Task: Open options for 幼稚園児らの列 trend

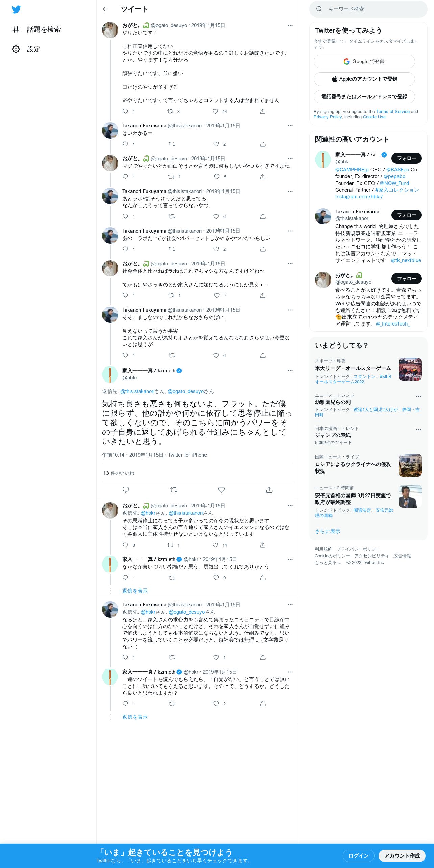Action: pos(418,396)
